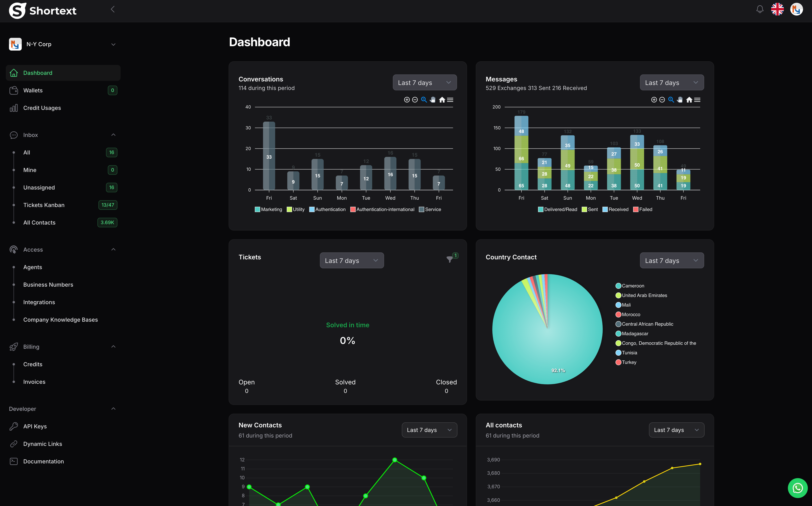The image size is (812, 506).
Task: Open the API Keys page
Action: coord(35,426)
